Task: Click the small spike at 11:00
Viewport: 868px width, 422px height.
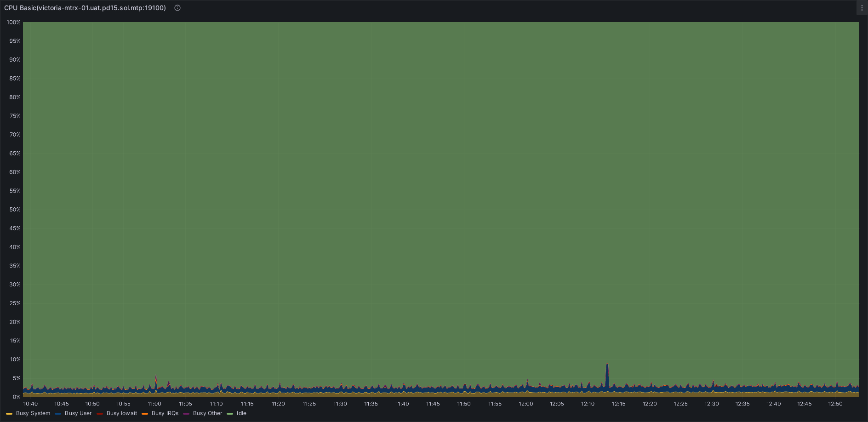Action: click(156, 382)
